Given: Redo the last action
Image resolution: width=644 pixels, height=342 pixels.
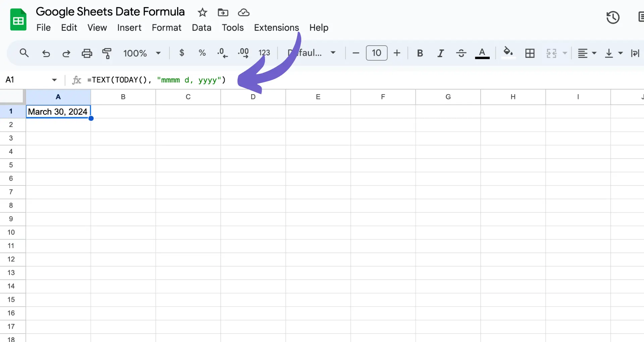Looking at the screenshot, I should pos(66,53).
